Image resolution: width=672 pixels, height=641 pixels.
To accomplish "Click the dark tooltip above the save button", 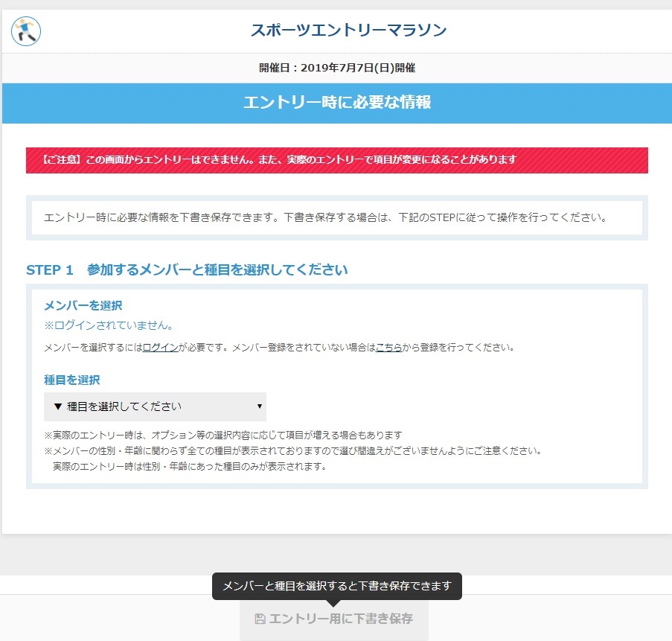I will point(336,586).
